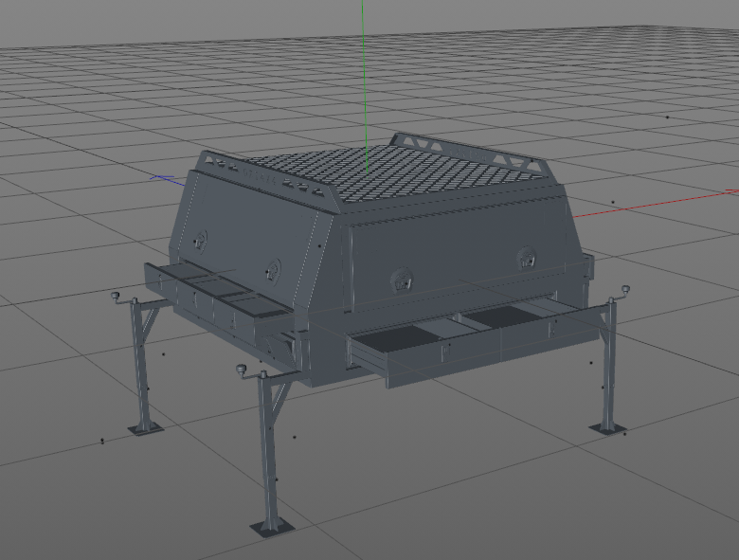Click the right latch on the front door panel
Screen dimensions: 739x560
tap(527, 256)
